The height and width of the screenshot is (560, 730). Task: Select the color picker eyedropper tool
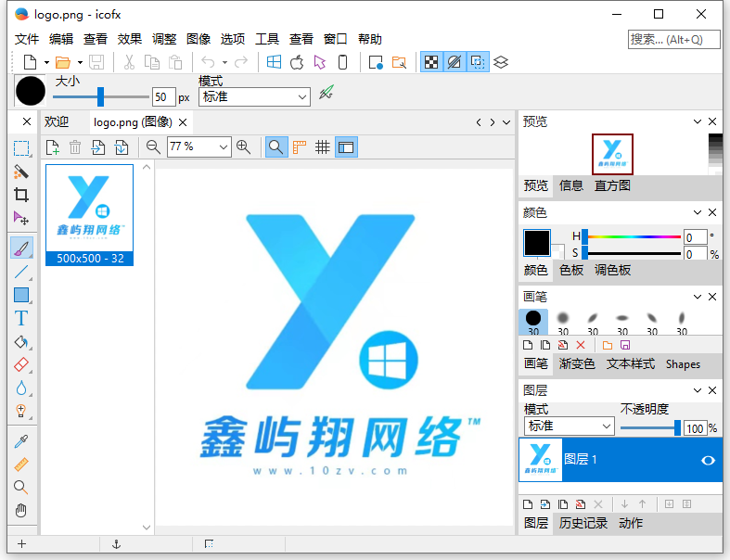point(21,441)
